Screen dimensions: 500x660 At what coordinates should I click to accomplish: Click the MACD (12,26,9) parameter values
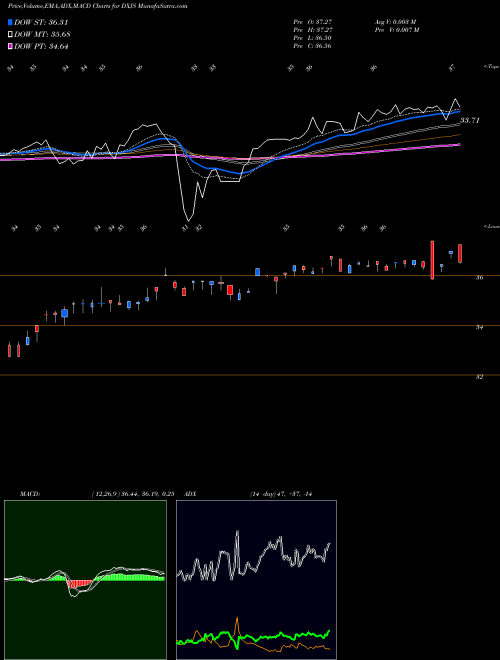(x=133, y=494)
